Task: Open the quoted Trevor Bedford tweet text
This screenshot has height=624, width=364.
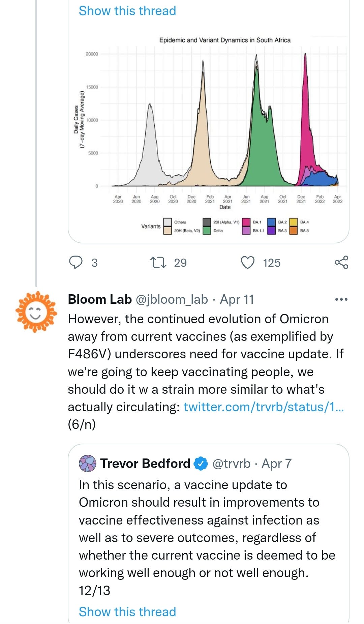Action: pyautogui.click(x=207, y=537)
